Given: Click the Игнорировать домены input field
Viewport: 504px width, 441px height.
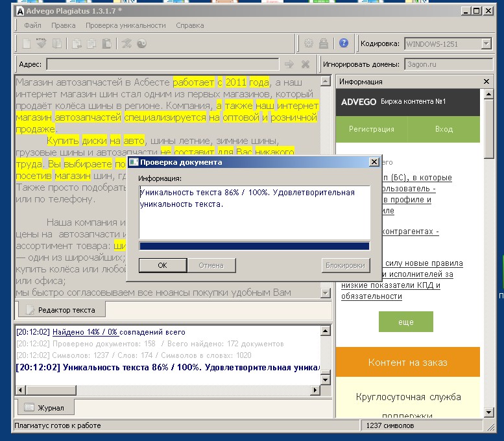Looking at the screenshot, I should coord(449,64).
